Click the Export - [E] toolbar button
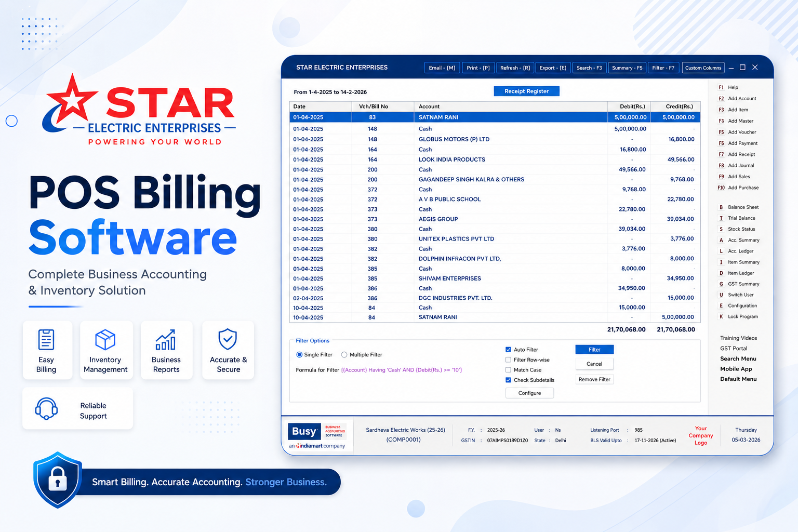The image size is (798, 532). pos(553,68)
